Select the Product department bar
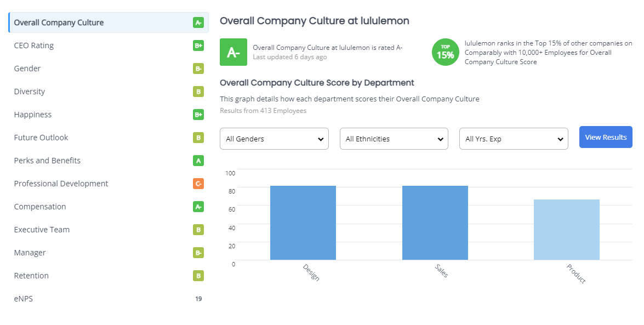The width and height of the screenshot is (644, 325). [x=567, y=230]
